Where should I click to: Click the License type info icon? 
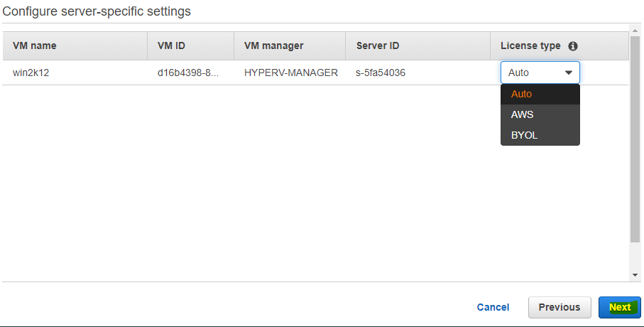tap(573, 46)
